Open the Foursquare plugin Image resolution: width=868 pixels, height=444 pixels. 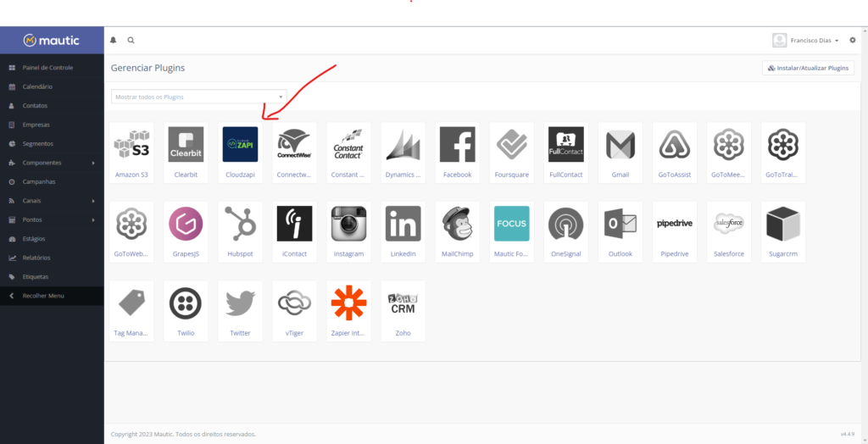pyautogui.click(x=511, y=153)
